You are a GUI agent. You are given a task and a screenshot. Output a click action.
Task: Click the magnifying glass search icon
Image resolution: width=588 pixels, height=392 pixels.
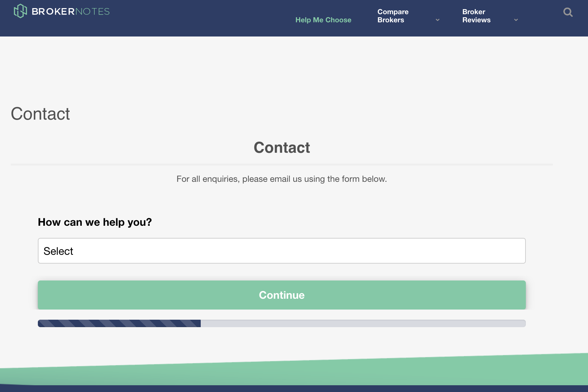[568, 12]
